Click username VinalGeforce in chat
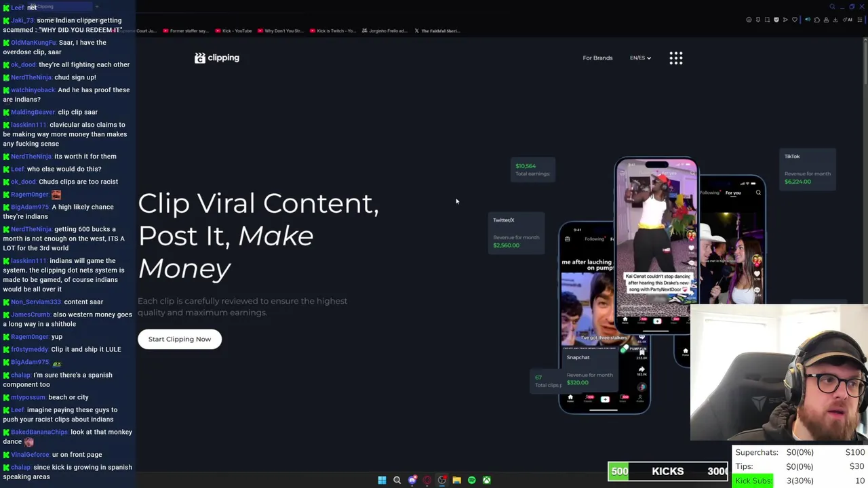This screenshot has height=488, width=868. (30, 454)
